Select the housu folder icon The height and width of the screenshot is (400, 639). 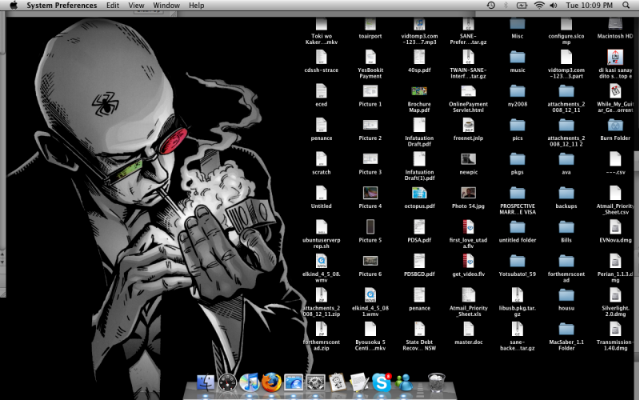[x=566, y=295]
